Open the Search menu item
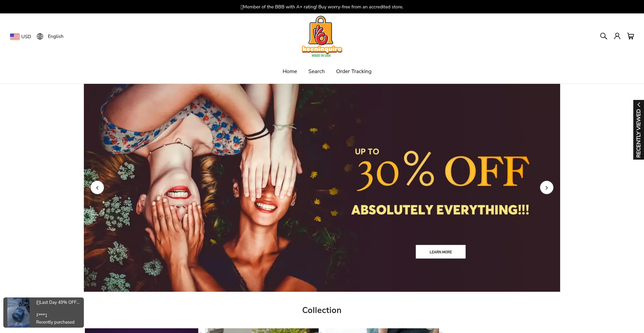This screenshot has width=644, height=333. pyautogui.click(x=317, y=71)
